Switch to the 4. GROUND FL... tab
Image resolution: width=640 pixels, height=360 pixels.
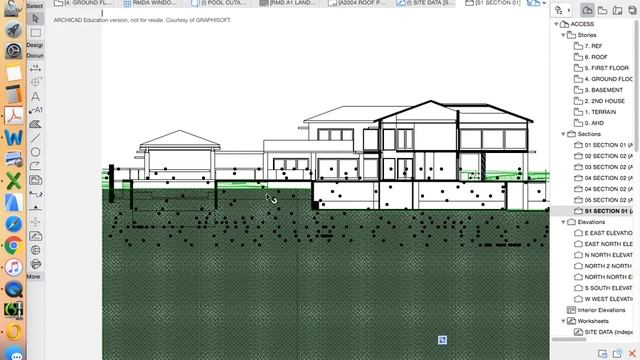tap(83, 3)
